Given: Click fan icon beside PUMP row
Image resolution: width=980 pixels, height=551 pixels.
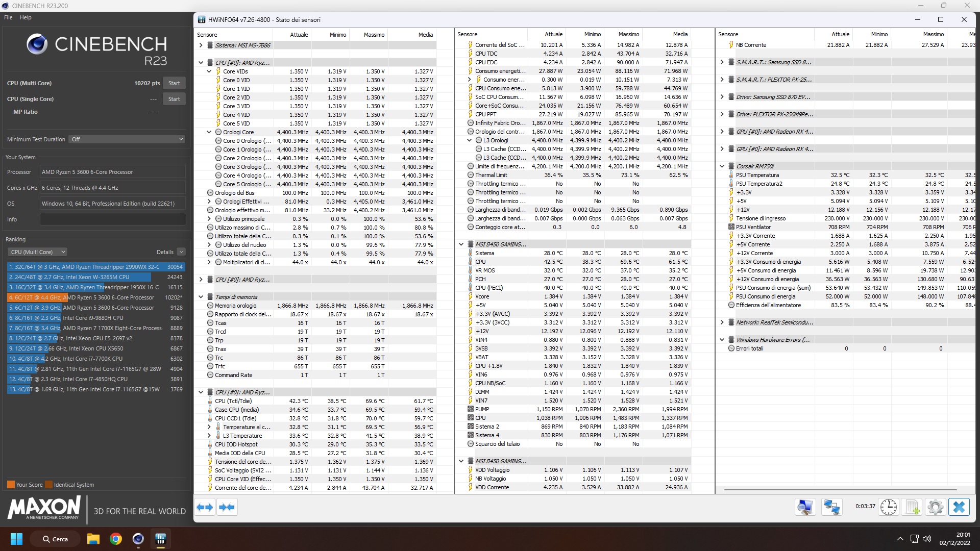Looking at the screenshot, I should click(x=471, y=409).
